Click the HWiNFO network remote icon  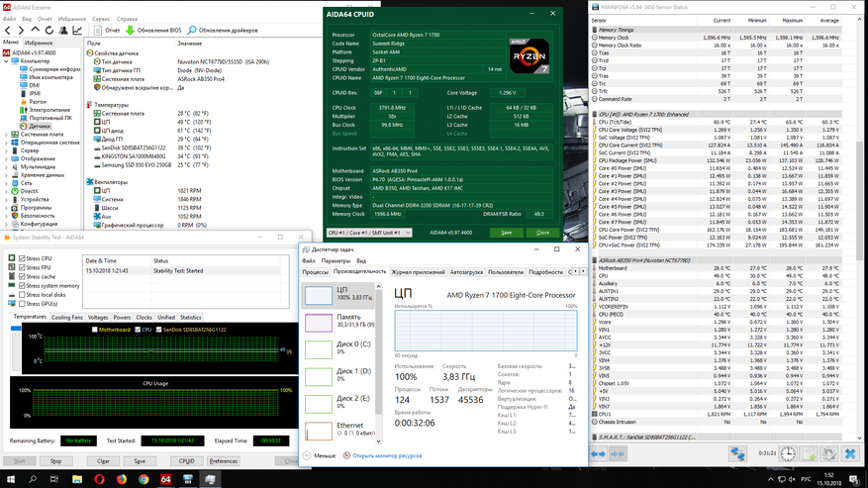tap(738, 454)
